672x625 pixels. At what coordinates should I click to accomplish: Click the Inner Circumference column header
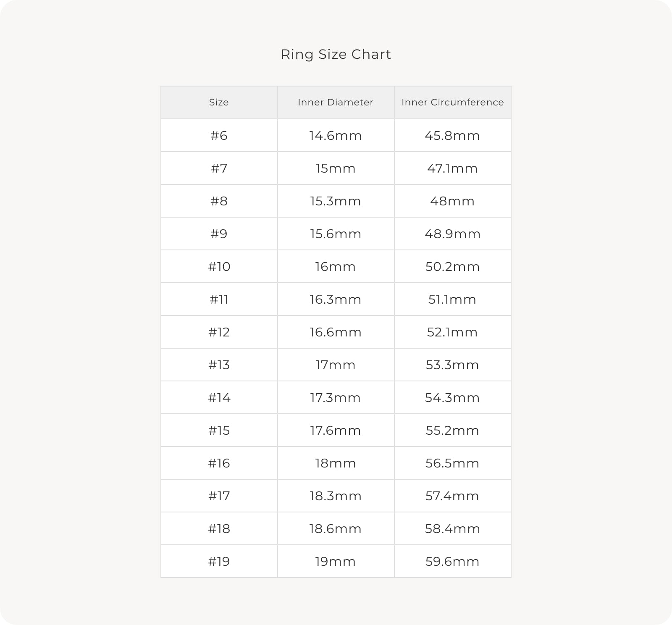pyautogui.click(x=452, y=102)
